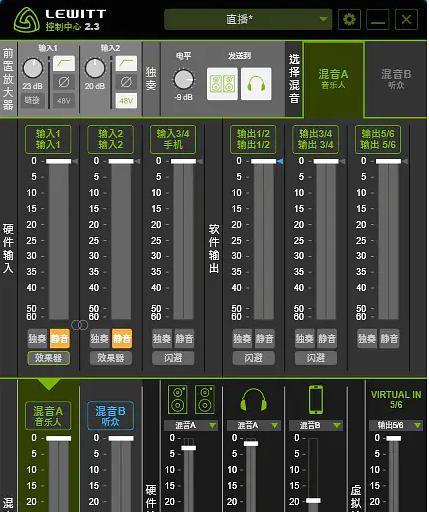Toggle phase invert icon on 输入2

click(126, 82)
